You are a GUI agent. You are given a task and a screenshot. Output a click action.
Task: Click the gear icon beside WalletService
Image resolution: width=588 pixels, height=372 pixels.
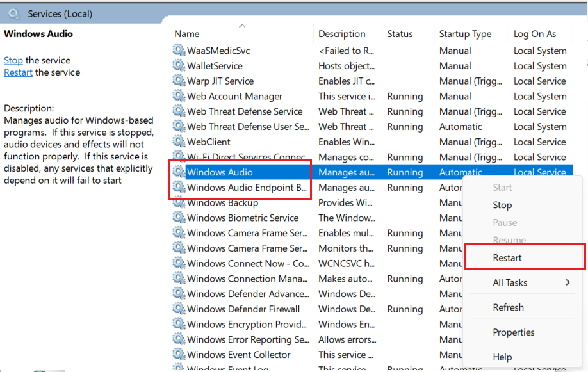point(179,65)
